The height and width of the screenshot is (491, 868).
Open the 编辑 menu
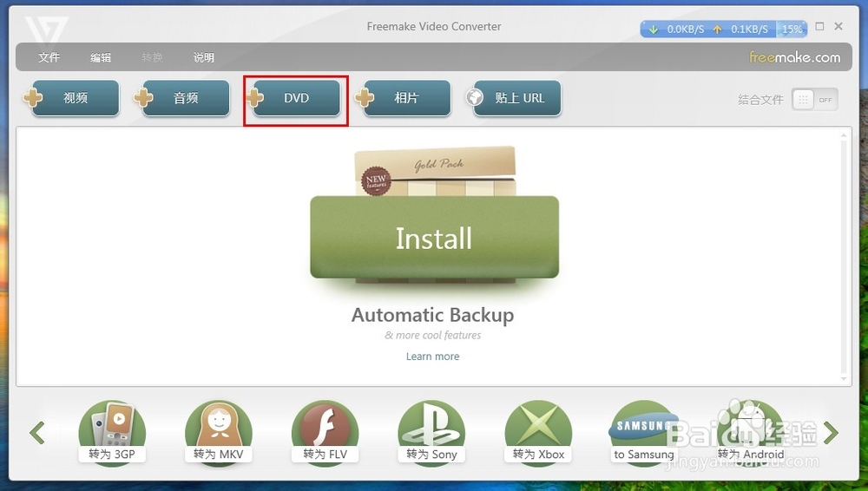pos(101,57)
